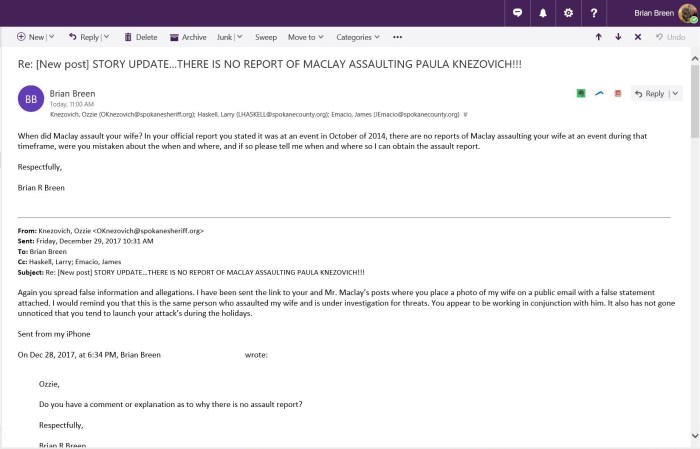Expand message header Reply options arrow
This screenshot has width=700, height=449.
coord(675,93)
